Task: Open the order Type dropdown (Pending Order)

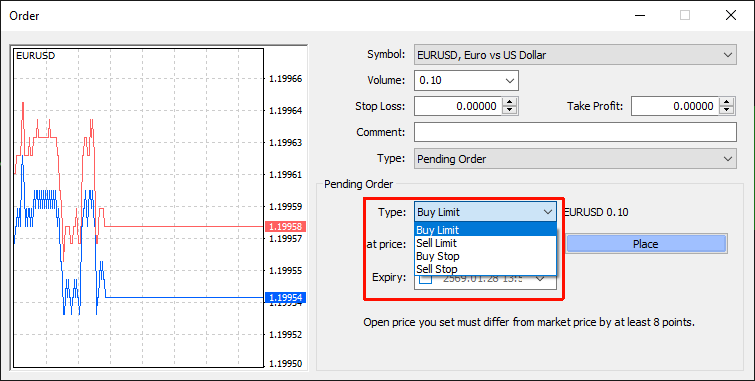Action: click(575, 159)
